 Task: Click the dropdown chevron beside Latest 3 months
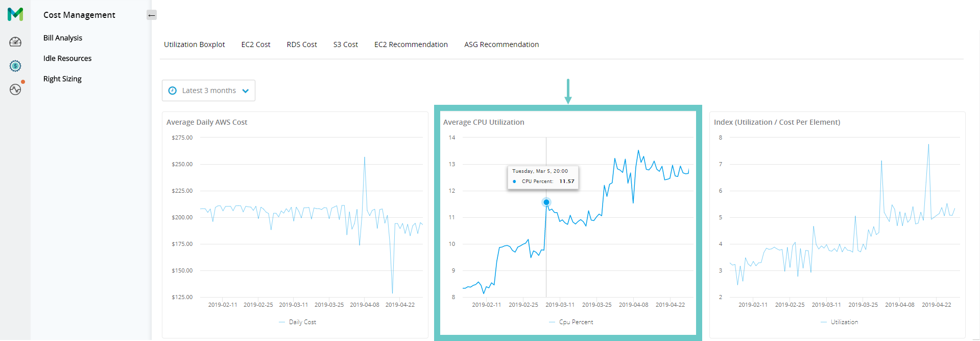[x=246, y=91]
